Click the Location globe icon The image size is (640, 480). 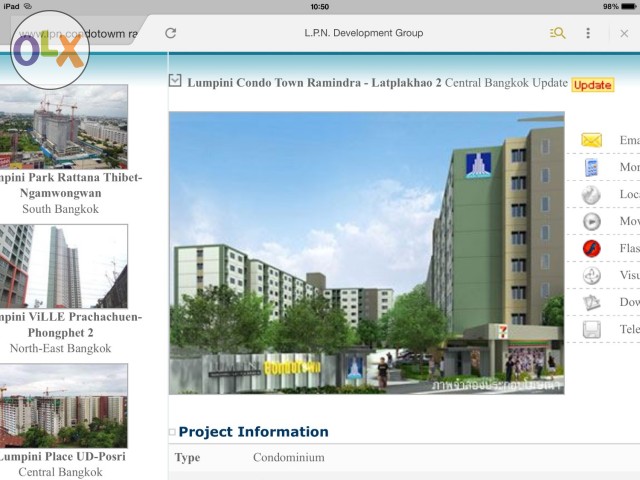point(592,194)
